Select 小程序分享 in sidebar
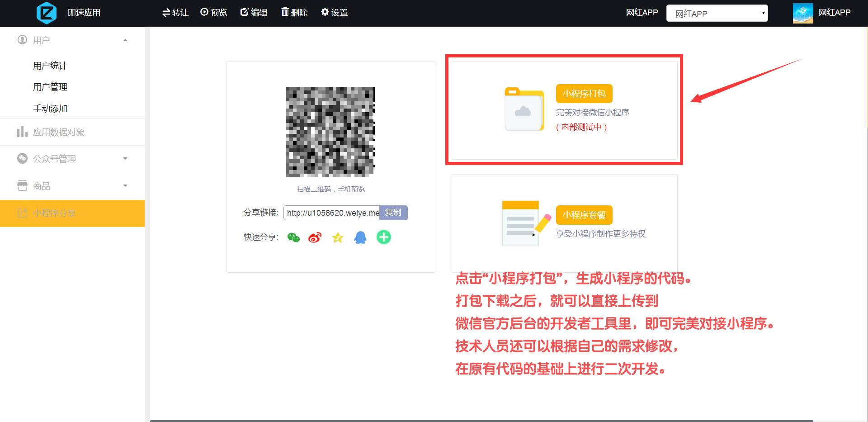 coord(72,213)
